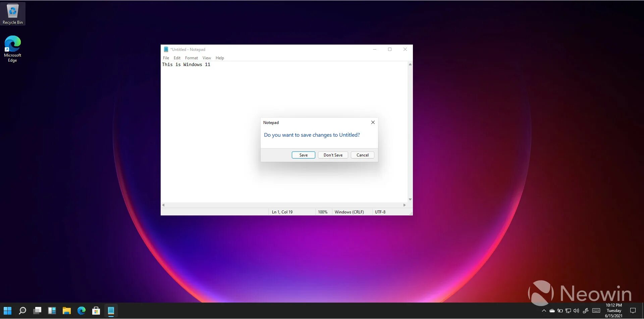Click the vertical scrollbar up arrow
This screenshot has width=644, height=319.
[410, 64]
